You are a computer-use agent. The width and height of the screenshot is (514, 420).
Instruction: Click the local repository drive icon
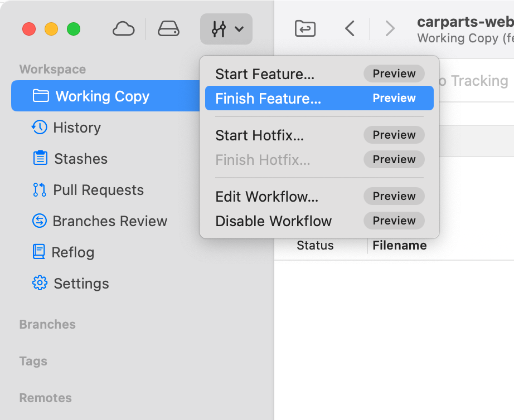[x=168, y=28]
